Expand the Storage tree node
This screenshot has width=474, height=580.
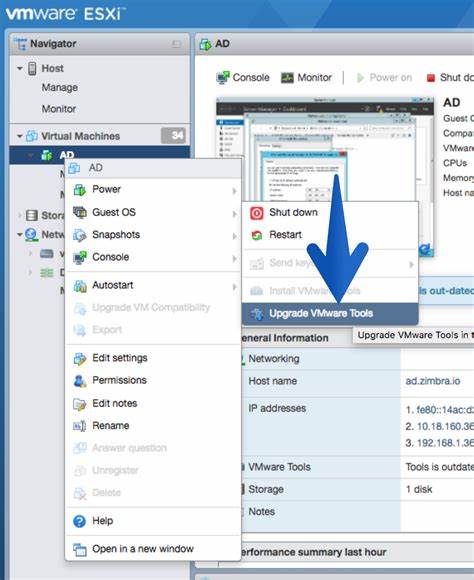pos(20,215)
